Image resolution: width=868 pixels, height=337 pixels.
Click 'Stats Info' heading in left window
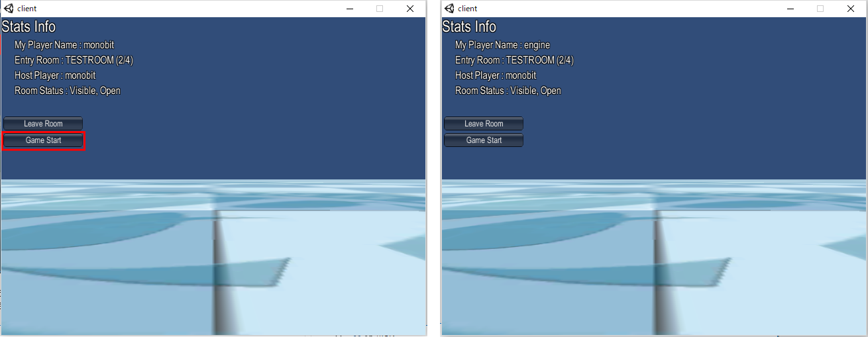click(28, 26)
